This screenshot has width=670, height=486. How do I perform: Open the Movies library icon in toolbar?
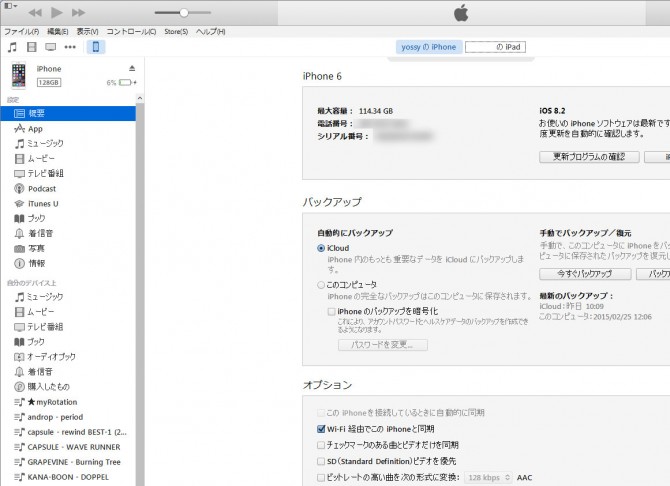[x=32, y=47]
